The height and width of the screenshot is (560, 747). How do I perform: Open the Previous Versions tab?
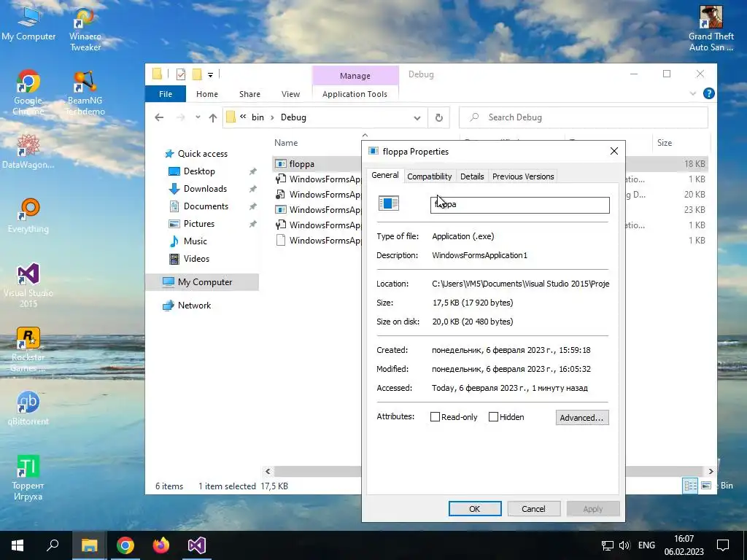coord(523,176)
